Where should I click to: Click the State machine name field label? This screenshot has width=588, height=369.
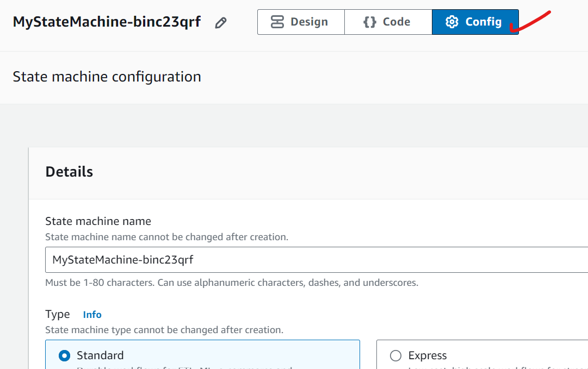coord(98,221)
